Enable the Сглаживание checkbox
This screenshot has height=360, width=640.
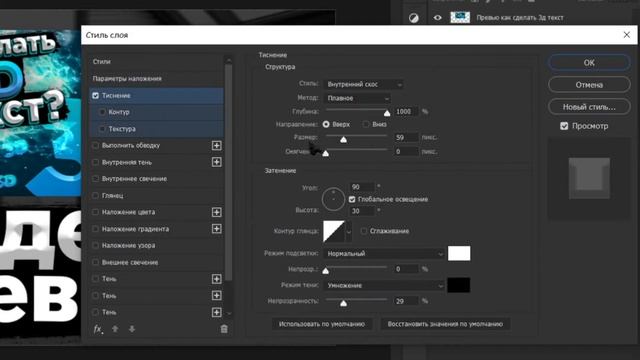(364, 231)
